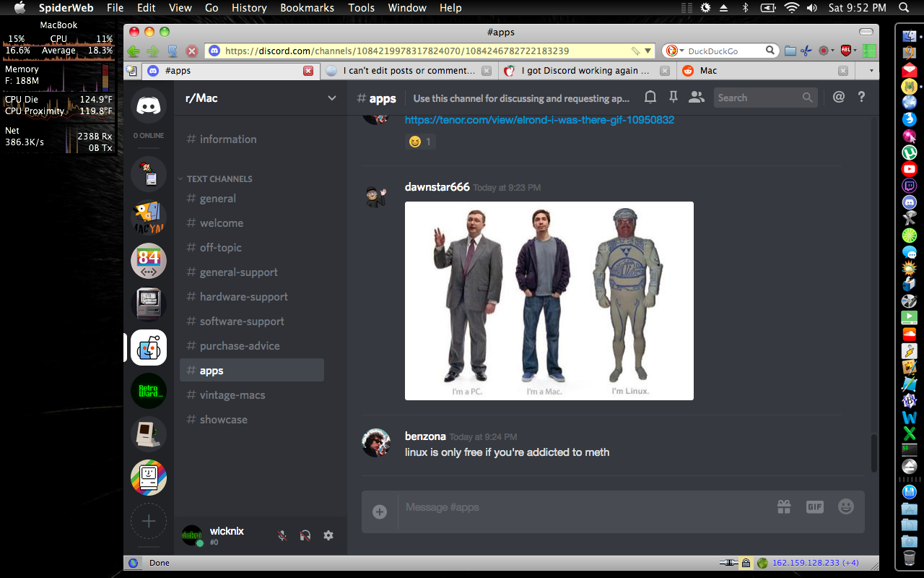Select the hardware-support channel
This screenshot has height=578, width=924.
click(251, 297)
